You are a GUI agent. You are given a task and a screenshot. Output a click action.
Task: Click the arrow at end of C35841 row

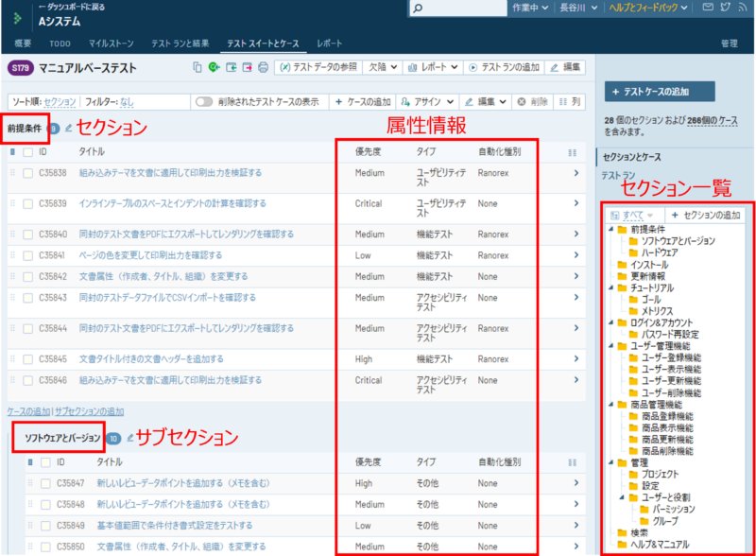click(576, 255)
